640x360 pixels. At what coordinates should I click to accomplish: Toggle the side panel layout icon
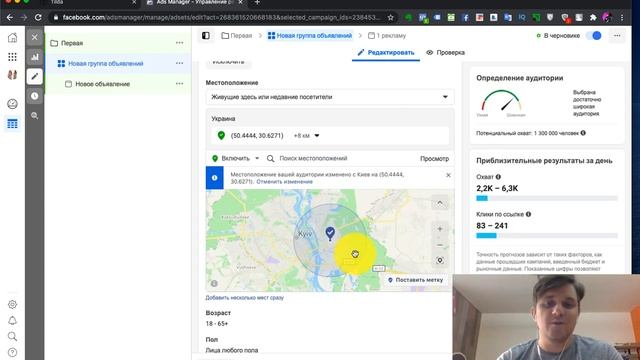[x=206, y=36]
